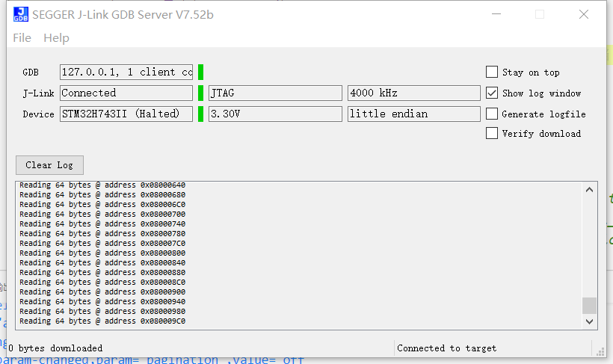Image resolution: width=613 pixels, height=364 pixels.
Task: Select log line with address 0x08000700
Action: coord(102,215)
